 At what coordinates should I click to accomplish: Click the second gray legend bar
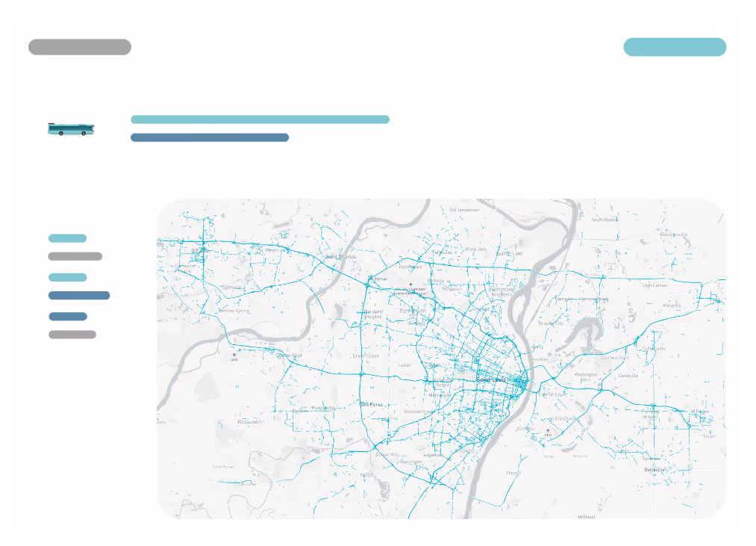pyautogui.click(x=75, y=255)
